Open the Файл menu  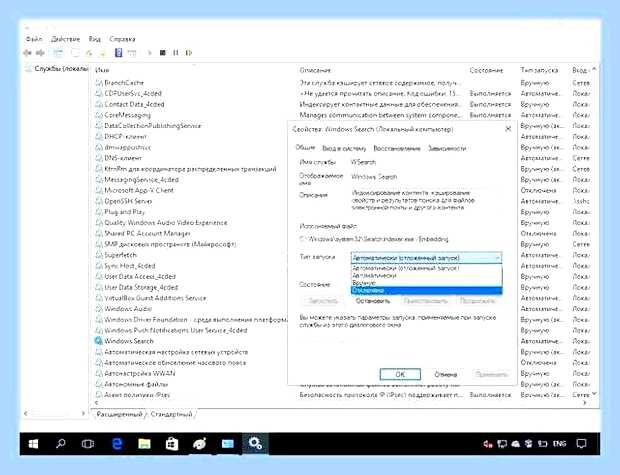tap(34, 39)
